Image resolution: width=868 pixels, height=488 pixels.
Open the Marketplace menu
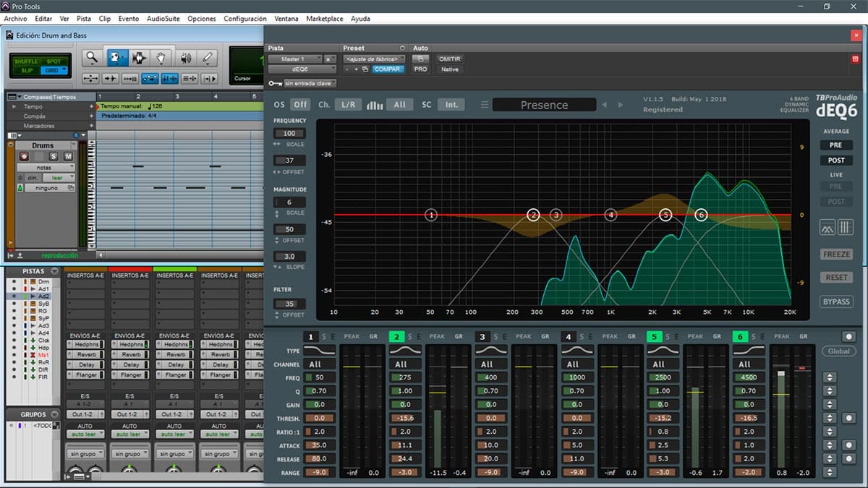(325, 18)
